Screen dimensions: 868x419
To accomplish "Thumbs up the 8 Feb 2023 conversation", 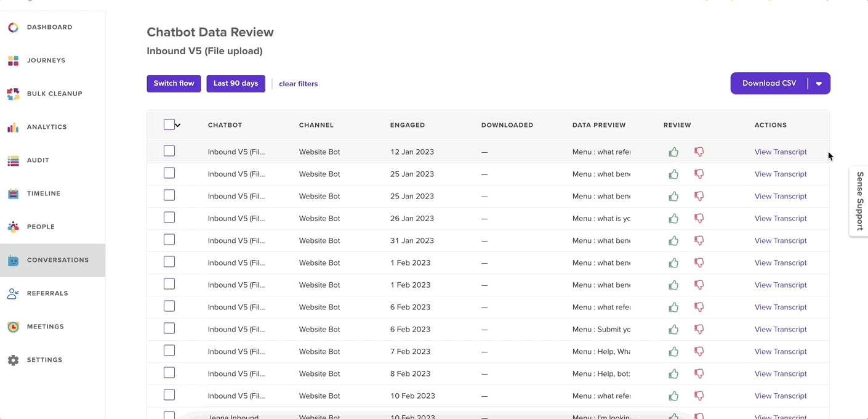I will pyautogui.click(x=673, y=373).
